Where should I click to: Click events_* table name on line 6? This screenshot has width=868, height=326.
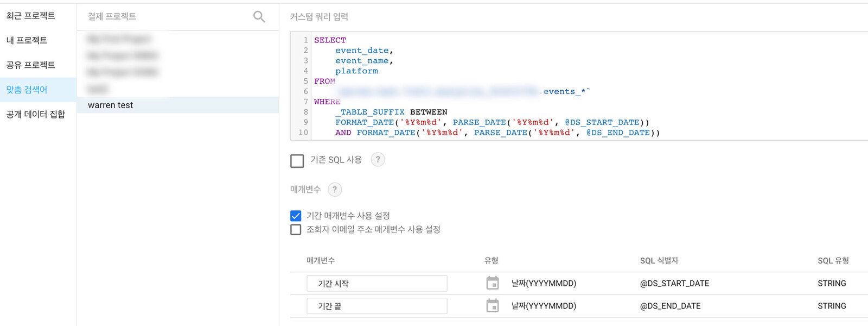click(x=567, y=92)
